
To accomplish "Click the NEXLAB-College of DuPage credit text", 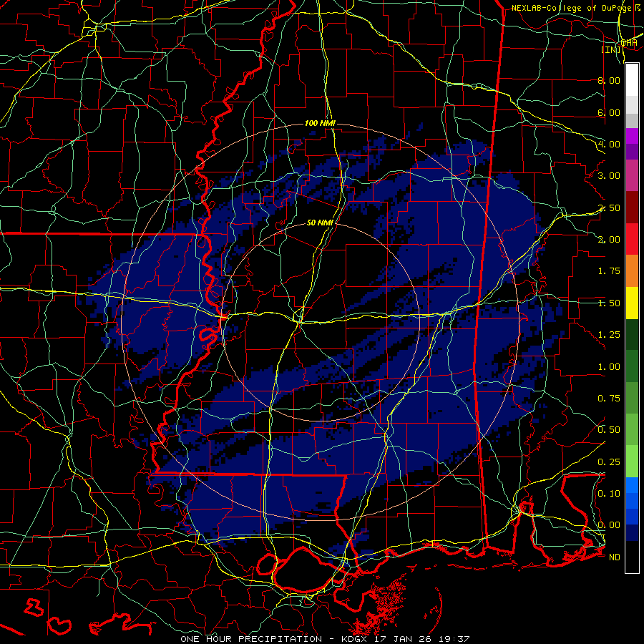I will point(576,8).
